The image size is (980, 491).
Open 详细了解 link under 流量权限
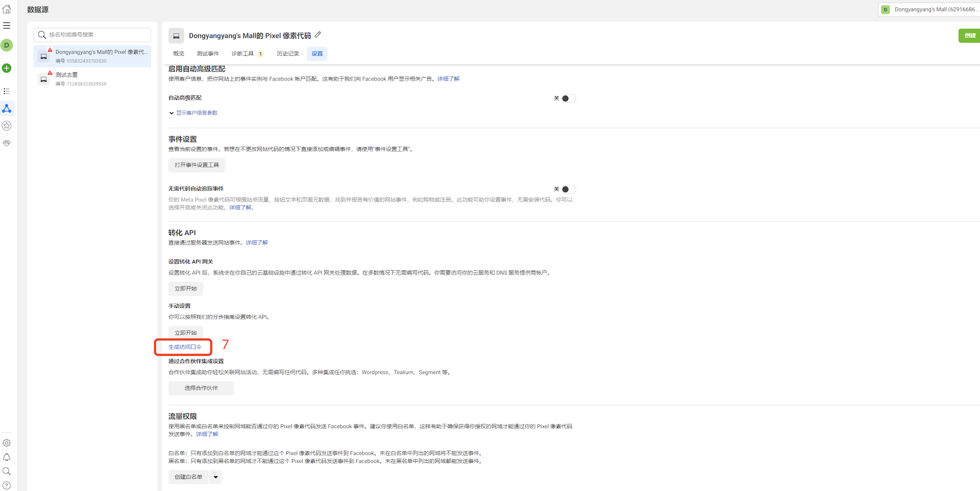pyautogui.click(x=207, y=434)
